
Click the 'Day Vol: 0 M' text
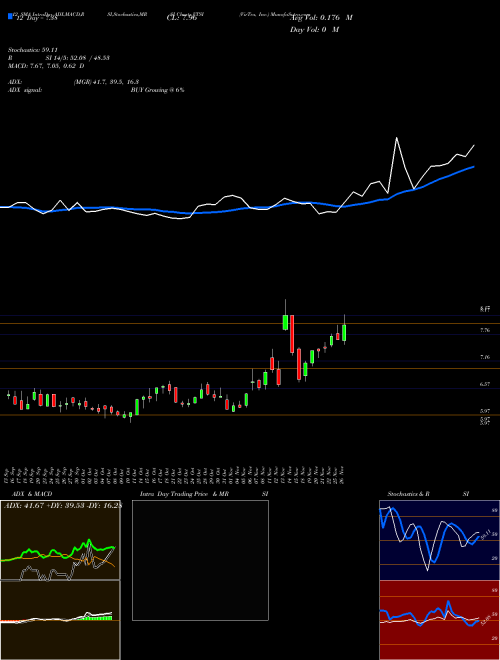(314, 30)
